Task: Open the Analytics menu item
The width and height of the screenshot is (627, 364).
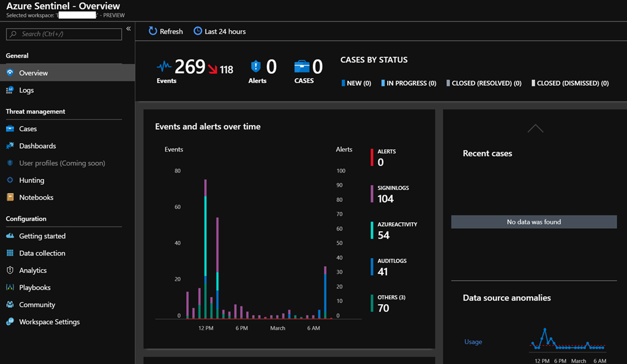Action: [33, 270]
